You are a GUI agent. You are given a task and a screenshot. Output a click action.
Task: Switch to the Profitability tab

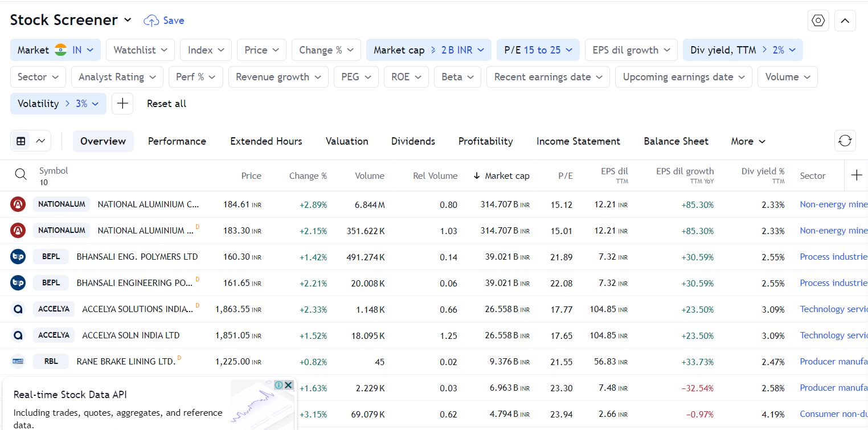tap(485, 141)
